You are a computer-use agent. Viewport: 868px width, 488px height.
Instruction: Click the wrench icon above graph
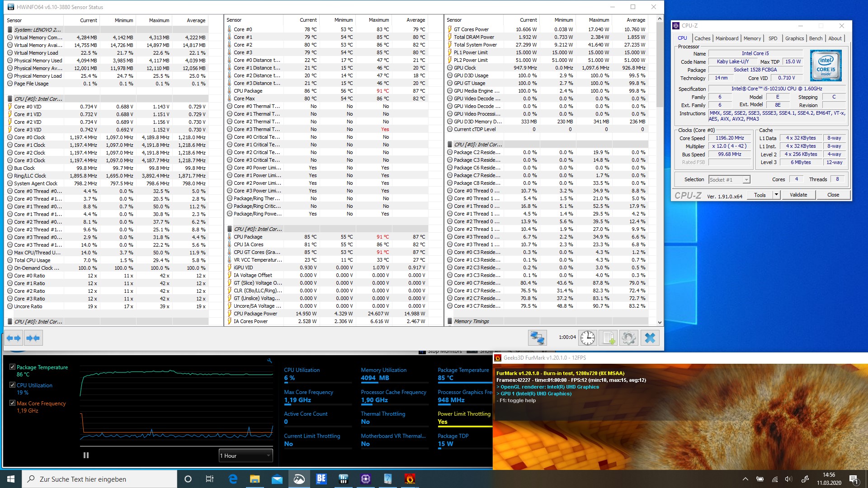[269, 361]
